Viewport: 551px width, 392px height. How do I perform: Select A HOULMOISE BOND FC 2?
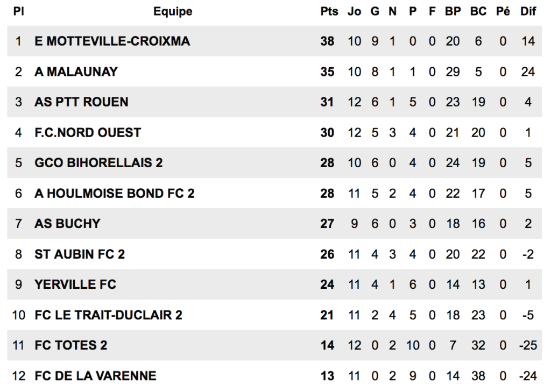[114, 193]
